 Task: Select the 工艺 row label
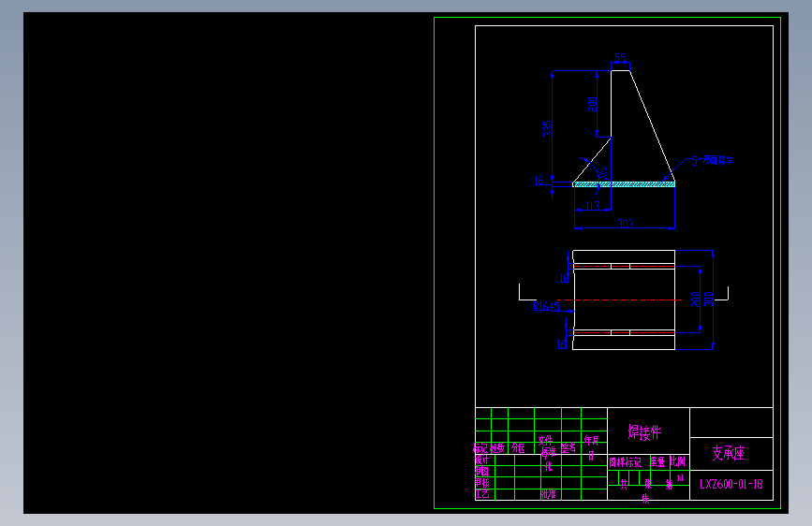pyautogui.click(x=482, y=493)
